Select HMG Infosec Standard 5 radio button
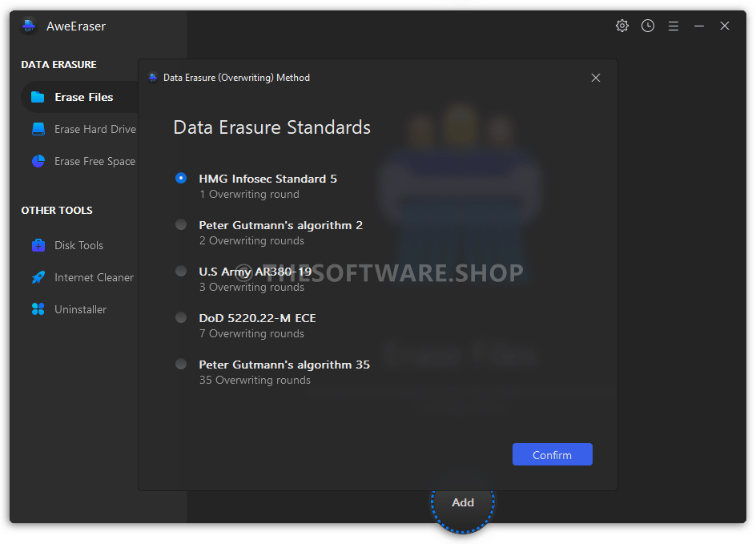 point(181,178)
